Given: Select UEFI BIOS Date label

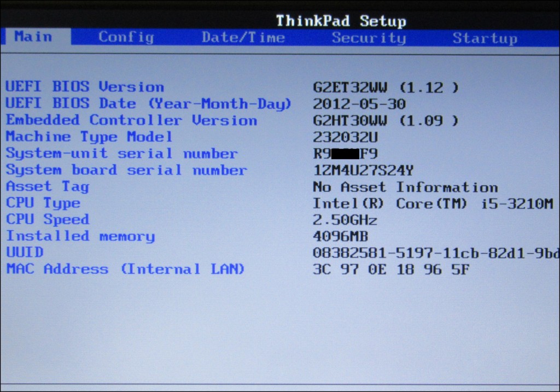Looking at the screenshot, I should (x=149, y=103).
